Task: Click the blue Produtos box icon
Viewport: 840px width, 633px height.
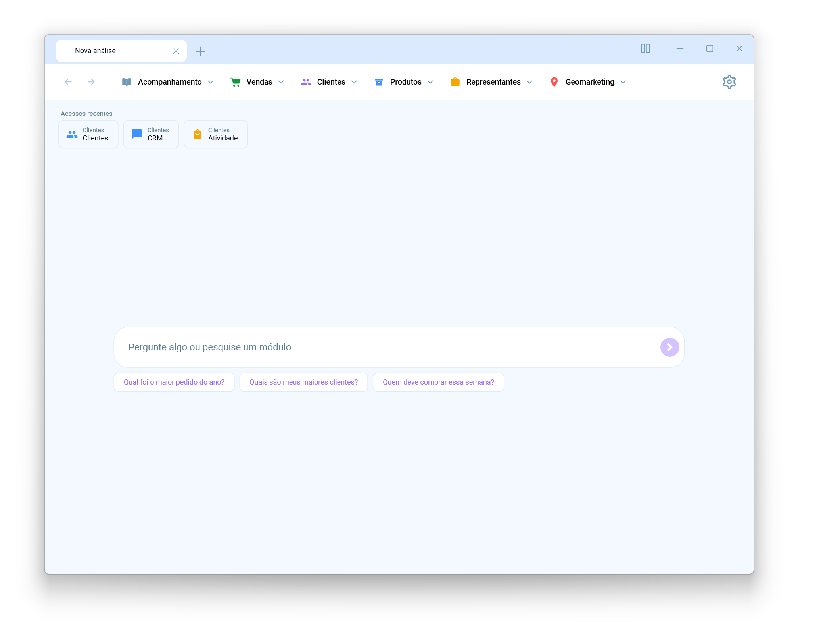Action: (x=379, y=82)
